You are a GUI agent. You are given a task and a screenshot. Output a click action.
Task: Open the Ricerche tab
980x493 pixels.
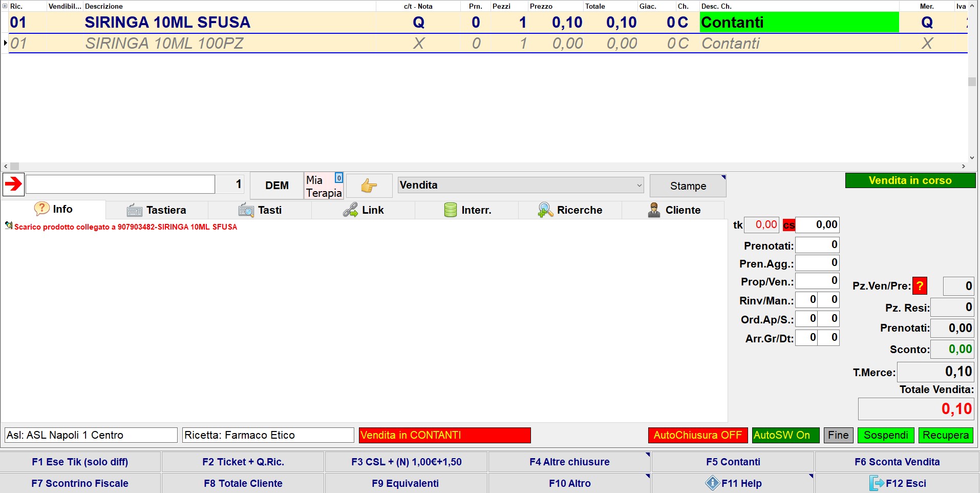(x=570, y=210)
